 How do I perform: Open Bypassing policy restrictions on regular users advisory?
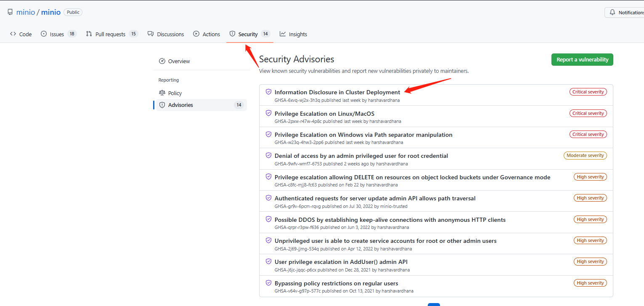337,283
